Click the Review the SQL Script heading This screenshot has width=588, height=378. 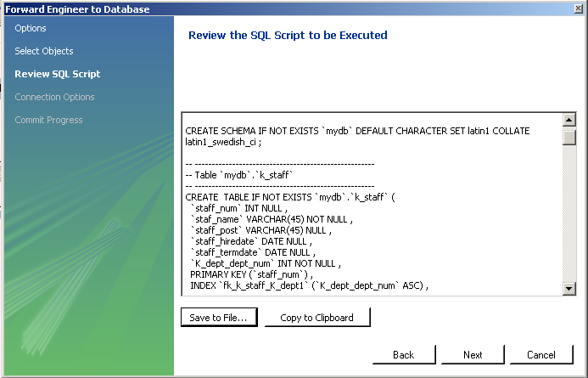288,36
